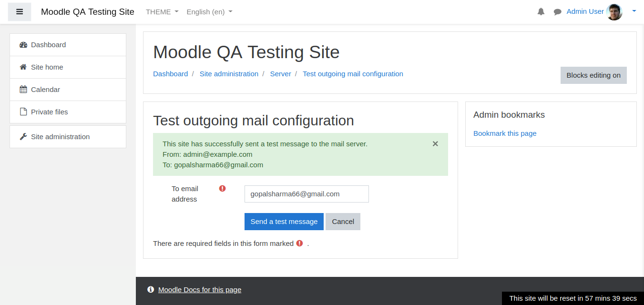Toggle the hamburger side panel button
The width and height of the screenshot is (644, 305).
[20, 12]
